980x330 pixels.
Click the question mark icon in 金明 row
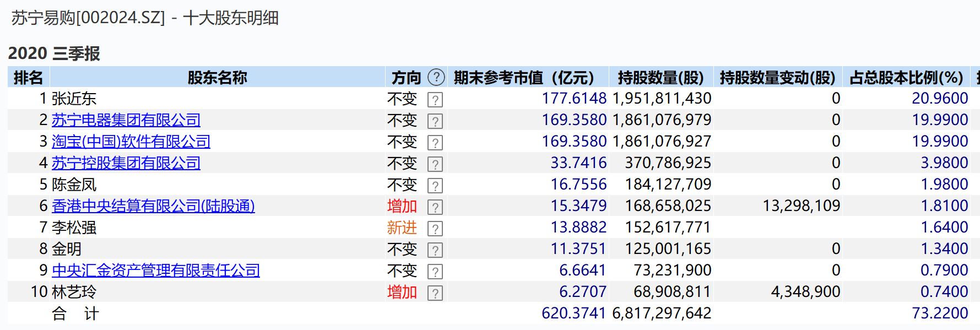click(435, 250)
